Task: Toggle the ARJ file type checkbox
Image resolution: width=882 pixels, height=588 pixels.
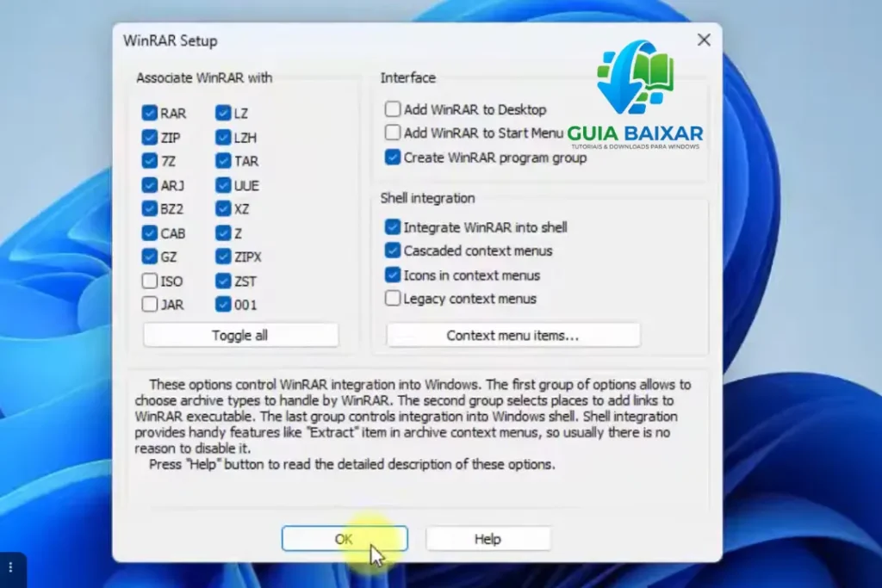Action: 150,185
